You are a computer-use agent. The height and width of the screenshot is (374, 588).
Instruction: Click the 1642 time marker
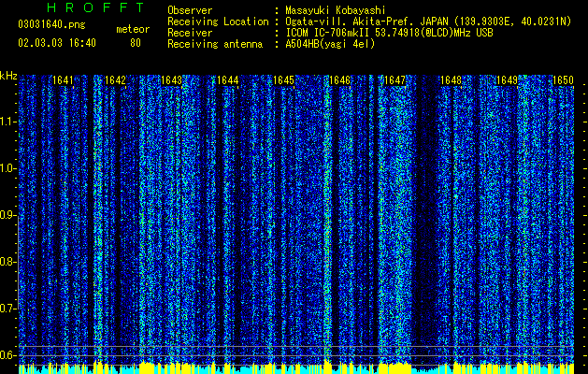[115, 80]
